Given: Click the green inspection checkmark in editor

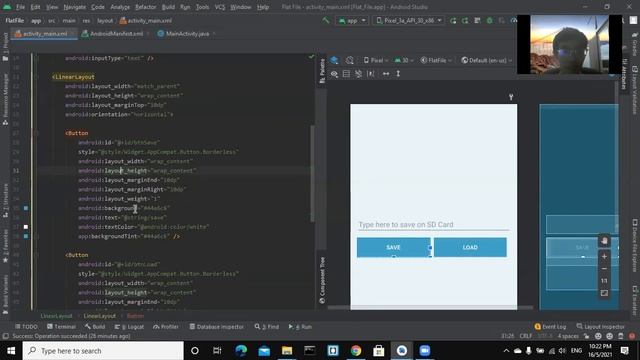Looking at the screenshot, I should pyautogui.click(x=311, y=57).
